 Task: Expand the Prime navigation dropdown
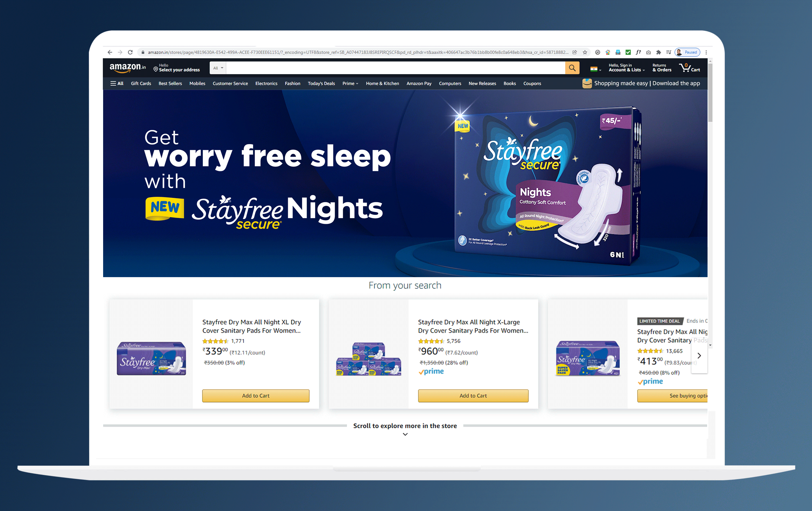tap(350, 83)
